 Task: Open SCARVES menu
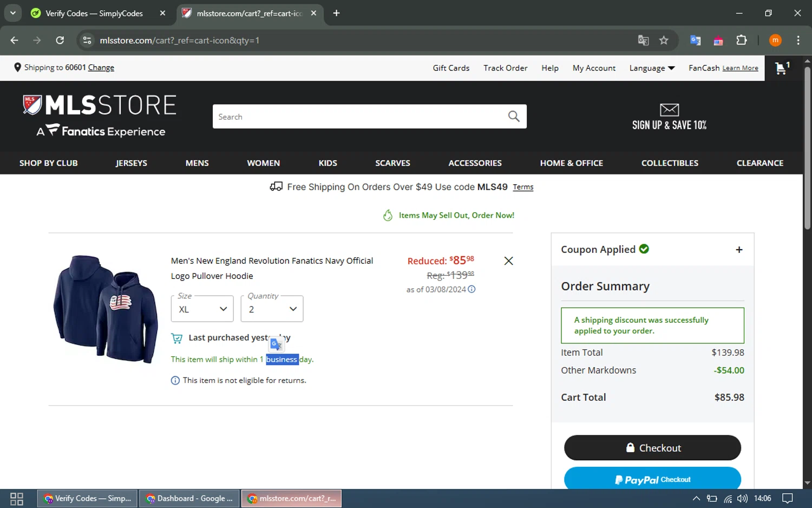pos(392,163)
